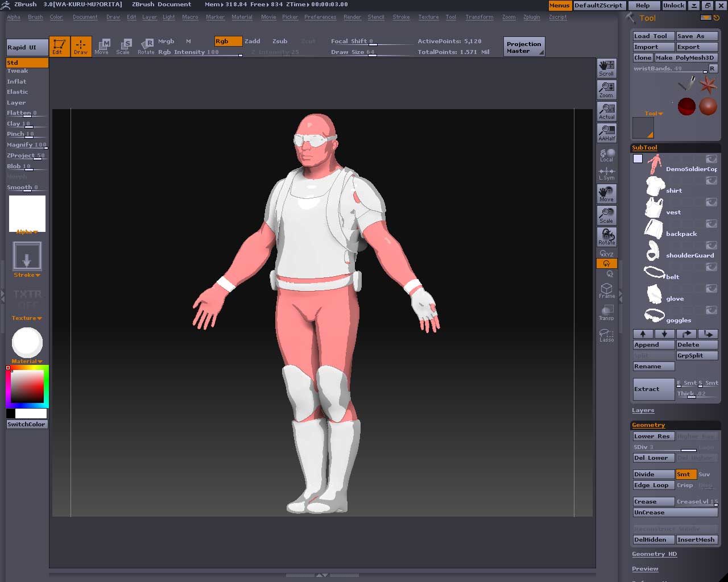The image size is (728, 582).
Task: Click the Move view icon beside the canvas
Action: 607,194
